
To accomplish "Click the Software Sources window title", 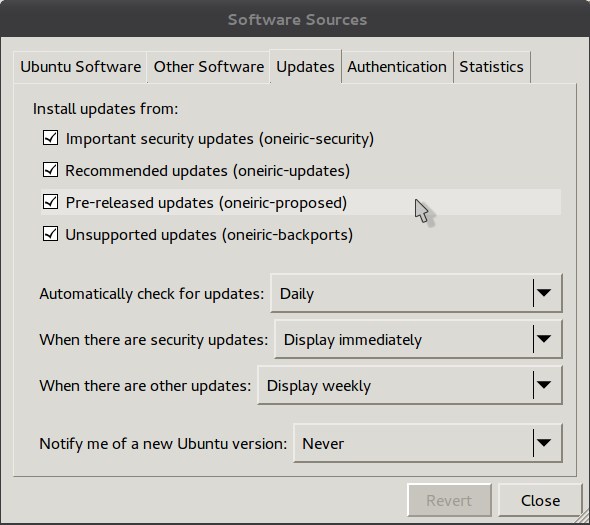I will 297,20.
